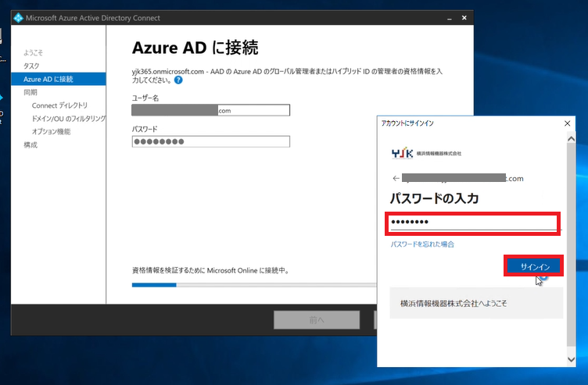Click the パスワード field in Azure AD Connect
The width and height of the screenshot is (588, 385).
coord(211,141)
